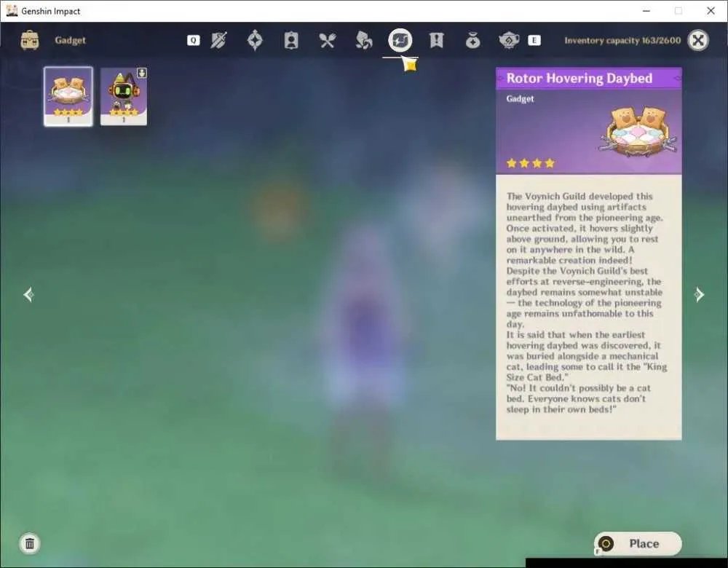View the Precious Items pouch tab

click(x=472, y=40)
